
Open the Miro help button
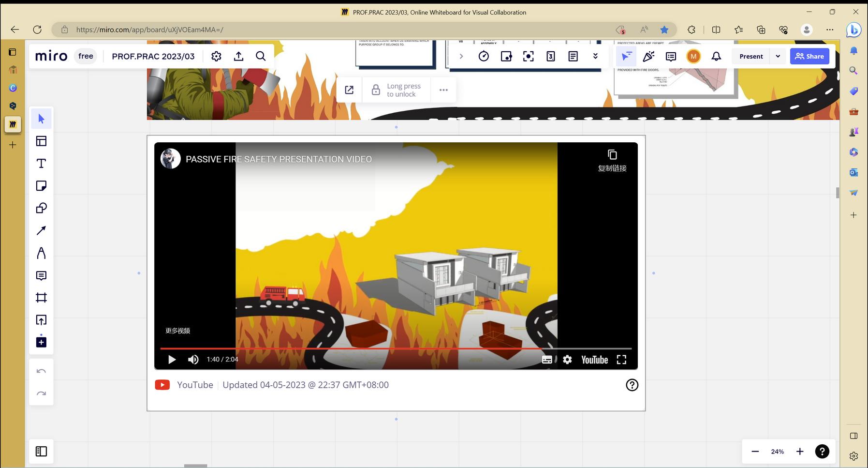click(822, 452)
